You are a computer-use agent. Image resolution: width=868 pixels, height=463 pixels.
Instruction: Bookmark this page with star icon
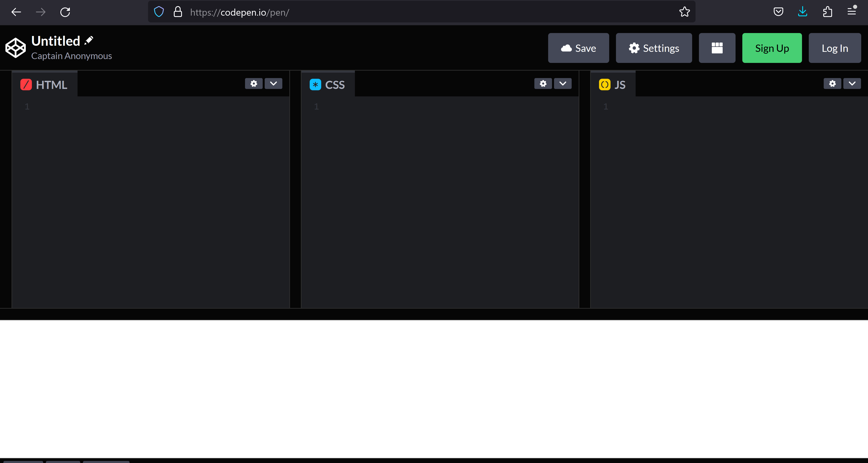[x=684, y=12]
